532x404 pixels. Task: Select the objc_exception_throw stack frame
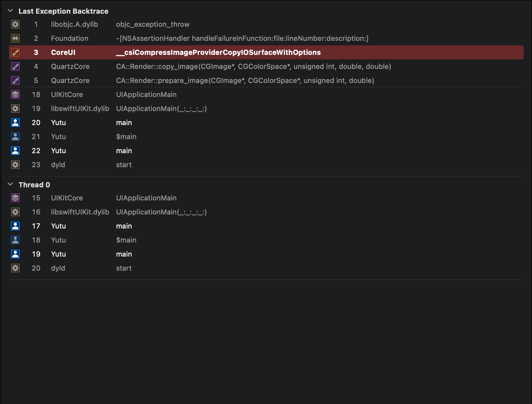[x=152, y=24]
